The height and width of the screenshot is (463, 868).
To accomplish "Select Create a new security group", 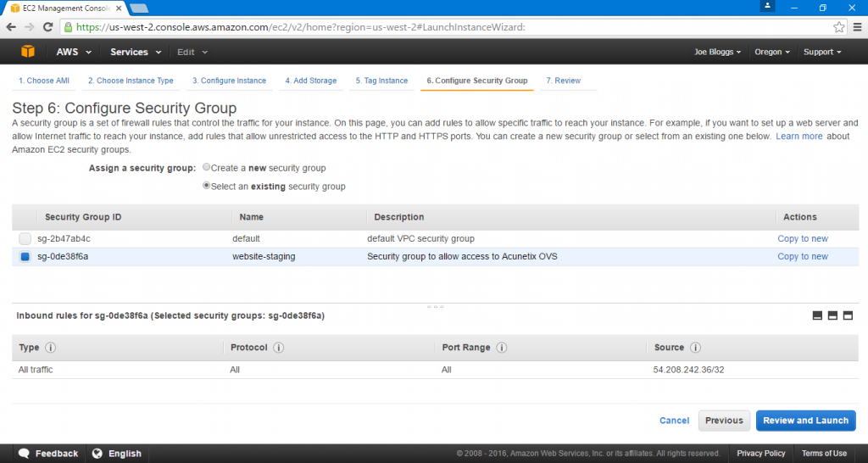I will click(x=207, y=167).
